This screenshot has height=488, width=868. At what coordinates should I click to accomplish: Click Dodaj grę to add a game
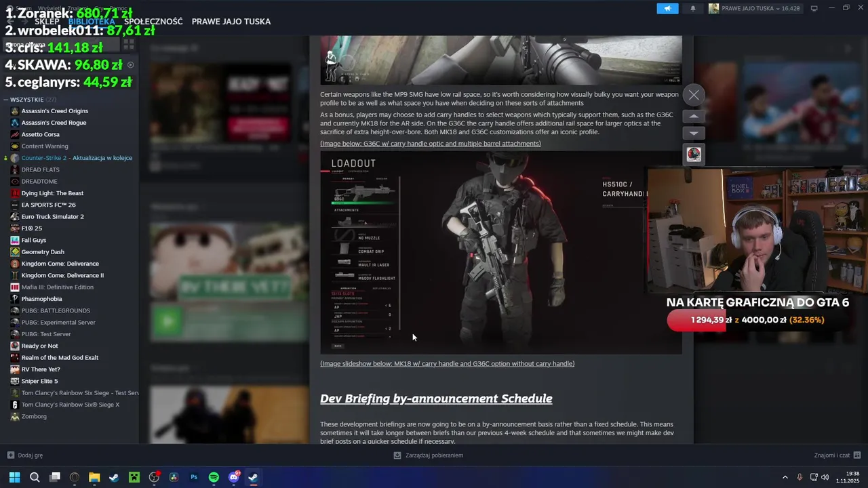(x=25, y=455)
